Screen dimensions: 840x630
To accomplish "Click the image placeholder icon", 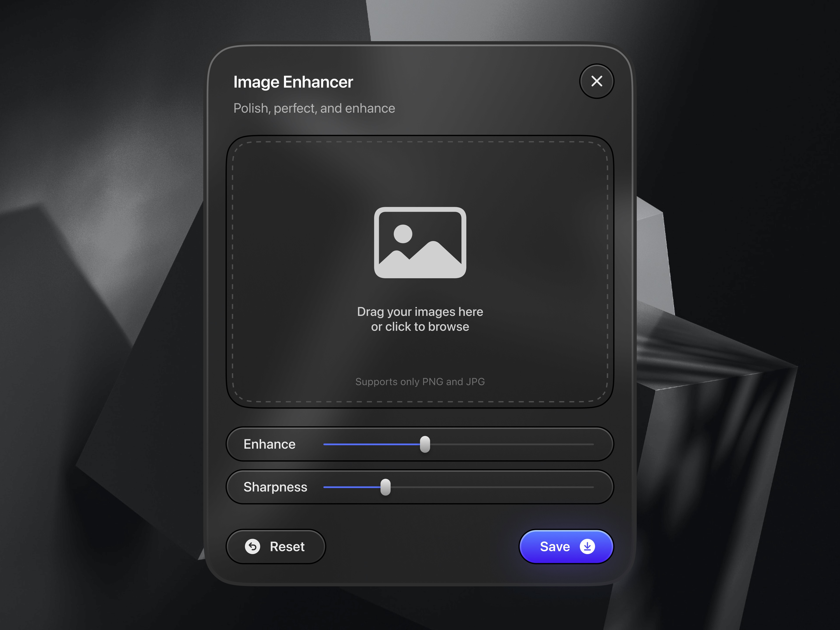I will (420, 242).
